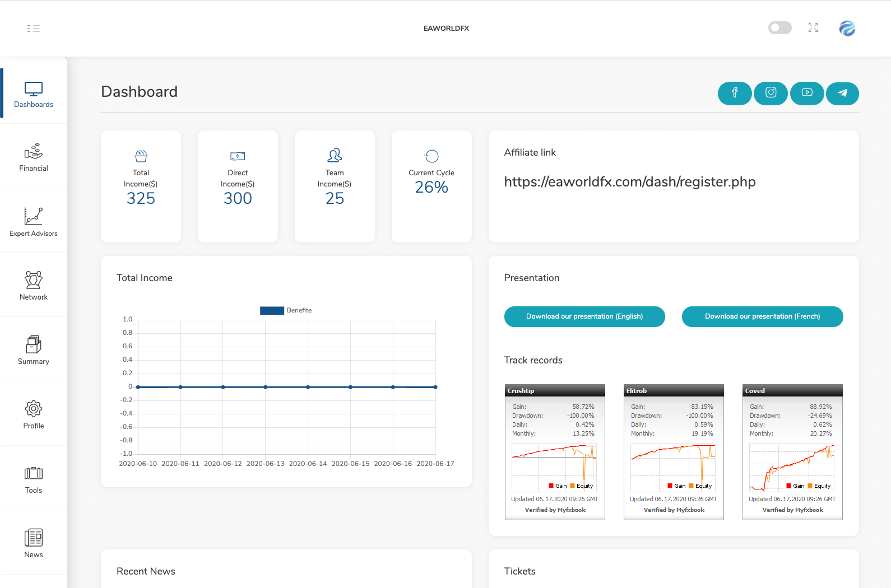Click the affiliate register link URL
Viewport: 891px width, 588px height.
pyautogui.click(x=630, y=182)
